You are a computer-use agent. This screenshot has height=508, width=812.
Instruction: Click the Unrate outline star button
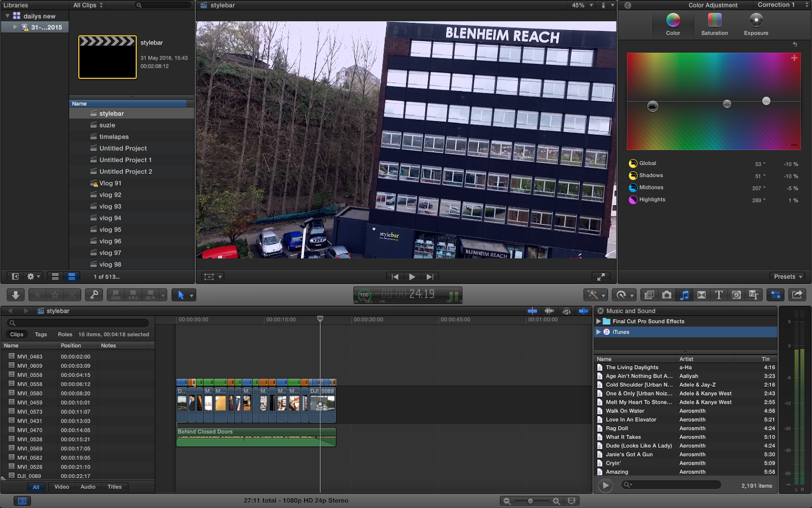55,295
